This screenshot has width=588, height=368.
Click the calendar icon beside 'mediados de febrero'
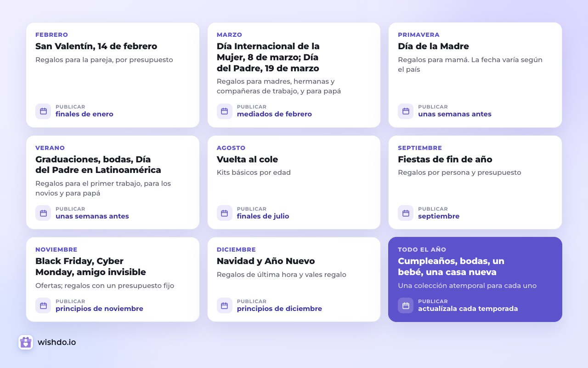tap(225, 111)
